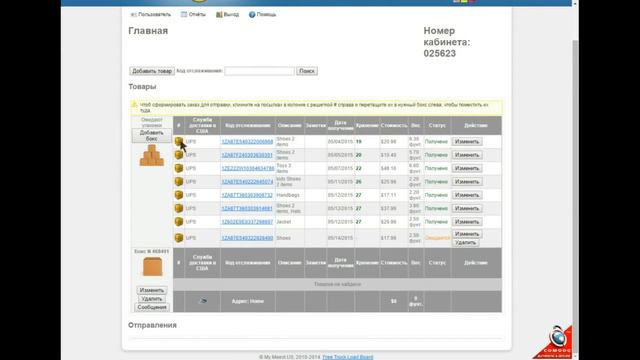Pick the package icon for Shoes 2 items, Hats

[179, 208]
